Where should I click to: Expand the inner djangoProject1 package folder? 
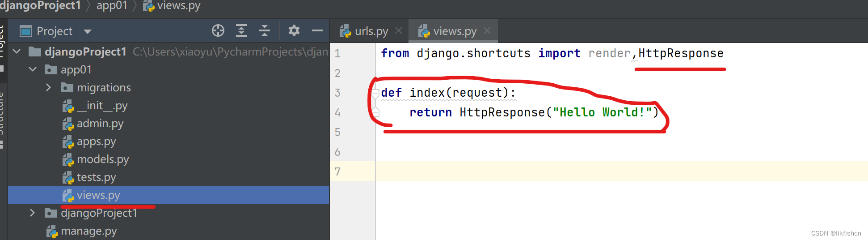coord(32,213)
